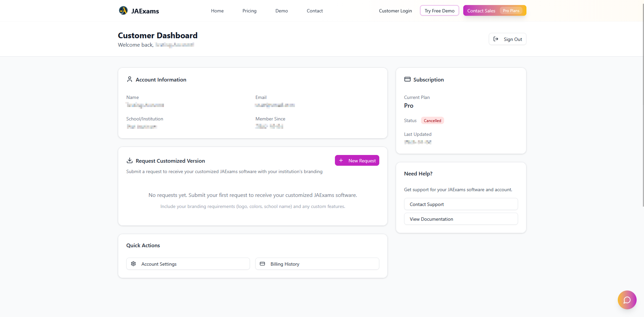Click the person icon by Account Information
Screen dimensions: 644x317
pyautogui.click(x=130, y=80)
